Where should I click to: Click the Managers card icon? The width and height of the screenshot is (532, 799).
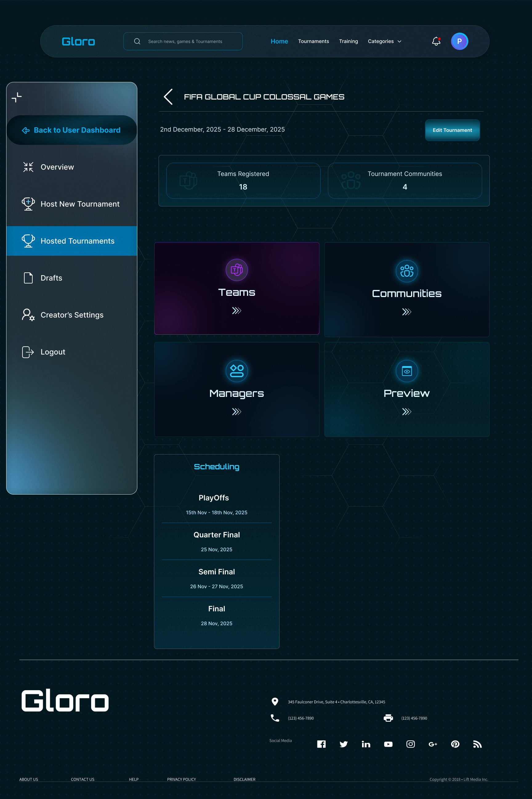[237, 371]
